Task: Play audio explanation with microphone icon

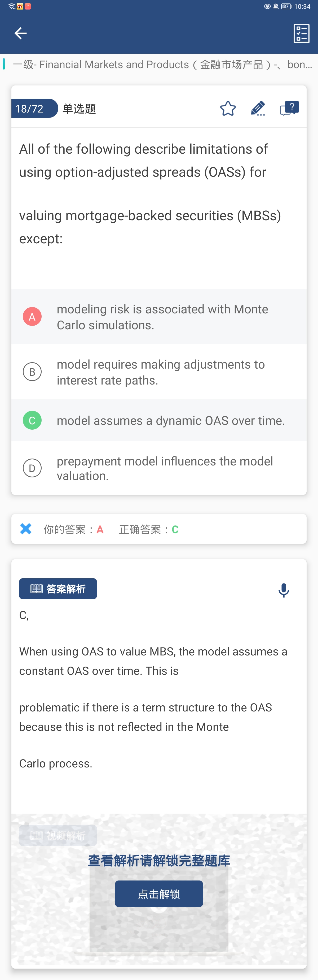Action: (x=284, y=590)
